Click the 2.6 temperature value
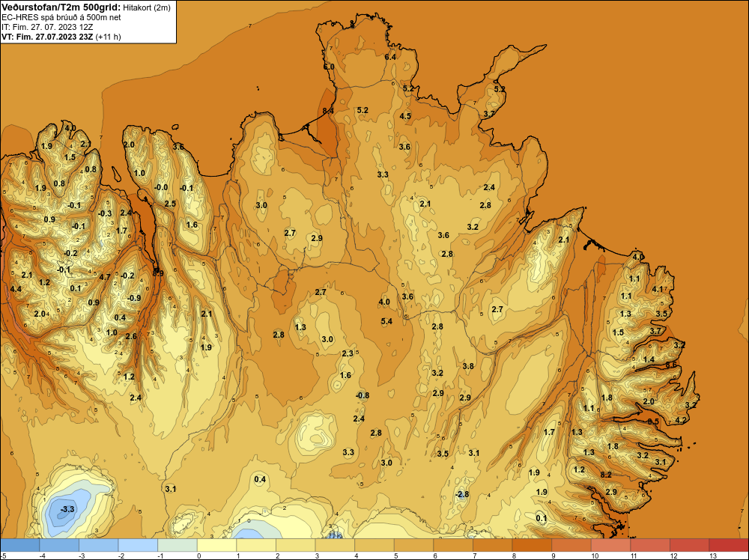The height and width of the screenshot is (560, 749). 131,336
